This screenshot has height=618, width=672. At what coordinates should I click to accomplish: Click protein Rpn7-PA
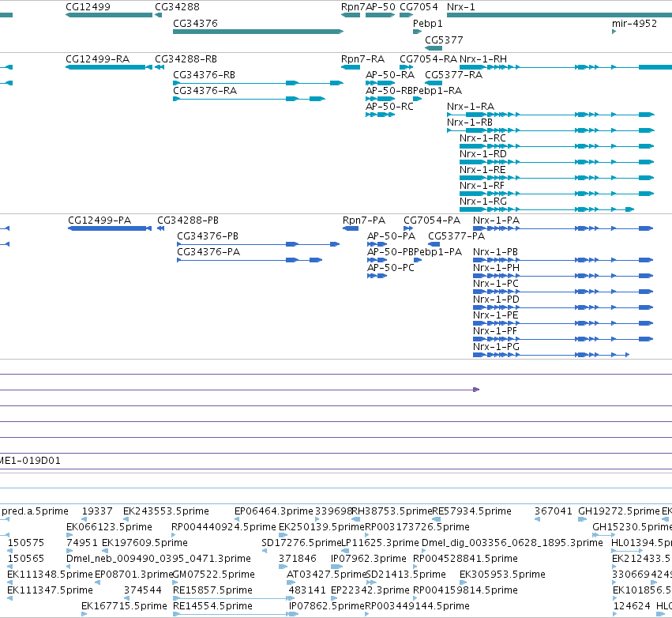tap(351, 228)
